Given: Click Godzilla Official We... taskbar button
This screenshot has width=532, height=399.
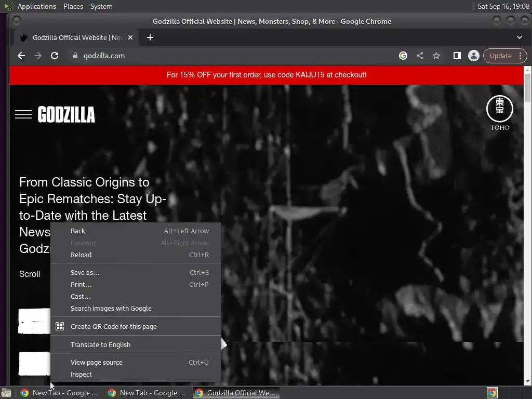Looking at the screenshot, I should click(236, 393).
